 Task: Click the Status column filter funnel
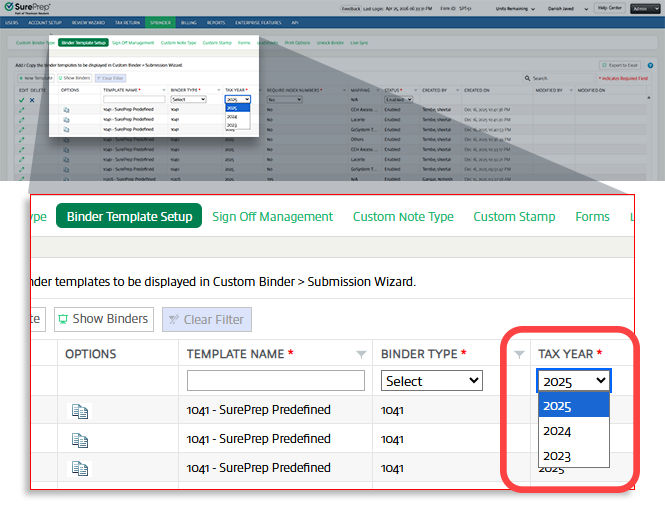[x=416, y=90]
